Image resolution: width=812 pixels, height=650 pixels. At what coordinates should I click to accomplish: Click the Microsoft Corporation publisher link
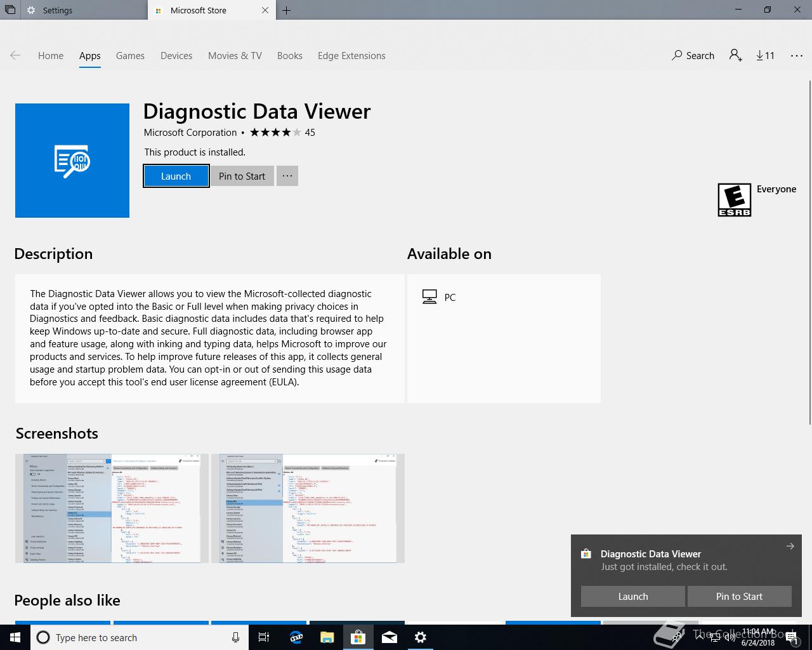tap(190, 133)
